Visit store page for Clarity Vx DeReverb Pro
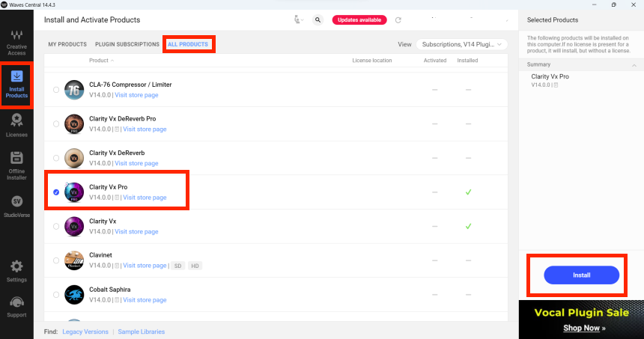Screen dimensions: 644x339 145,129
